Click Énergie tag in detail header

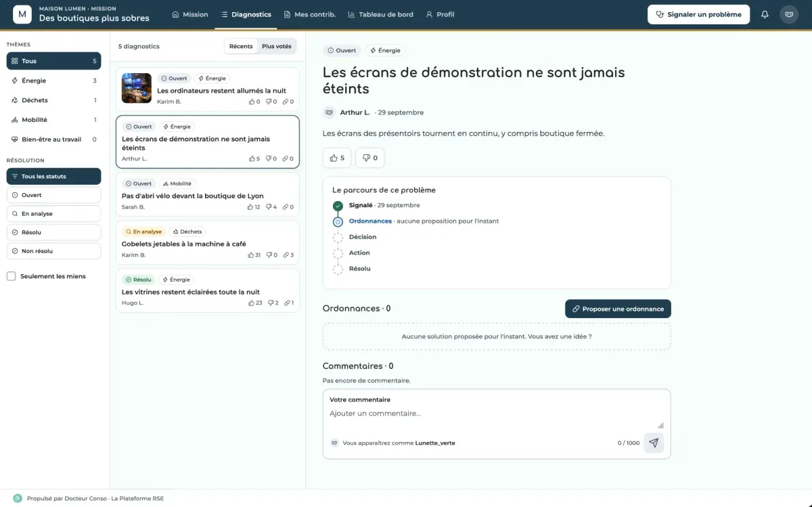[x=385, y=51]
